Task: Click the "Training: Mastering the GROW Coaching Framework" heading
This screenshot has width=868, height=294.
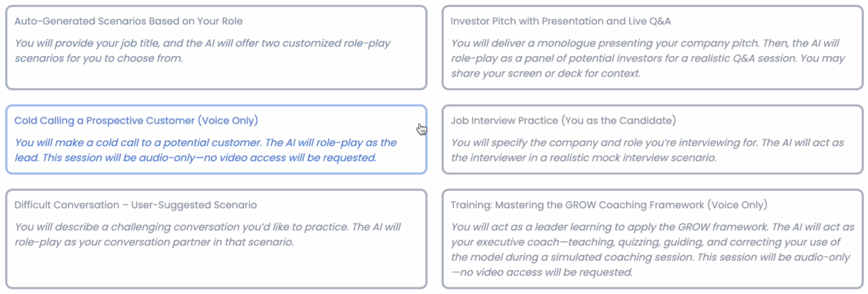Action: [609, 205]
